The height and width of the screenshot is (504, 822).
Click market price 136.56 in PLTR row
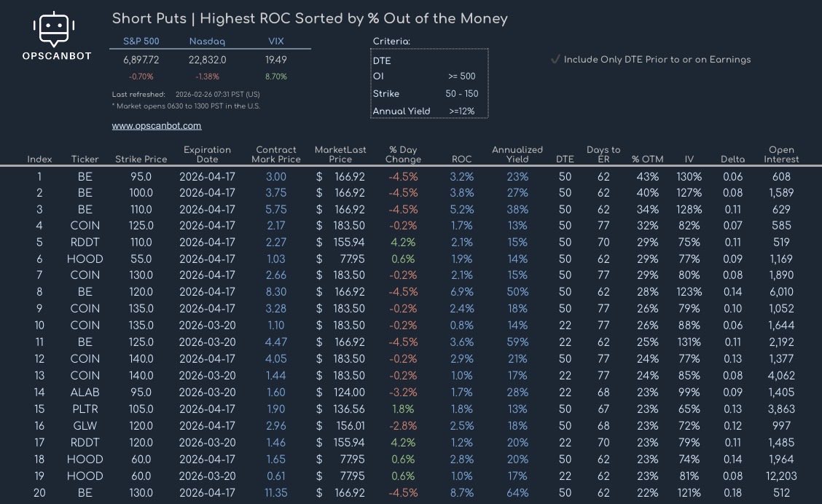(x=349, y=409)
